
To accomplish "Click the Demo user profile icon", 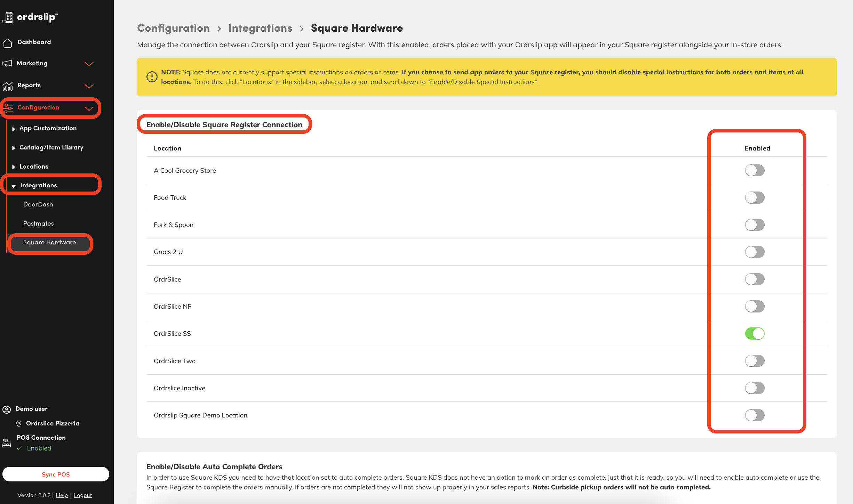I will click(x=7, y=409).
